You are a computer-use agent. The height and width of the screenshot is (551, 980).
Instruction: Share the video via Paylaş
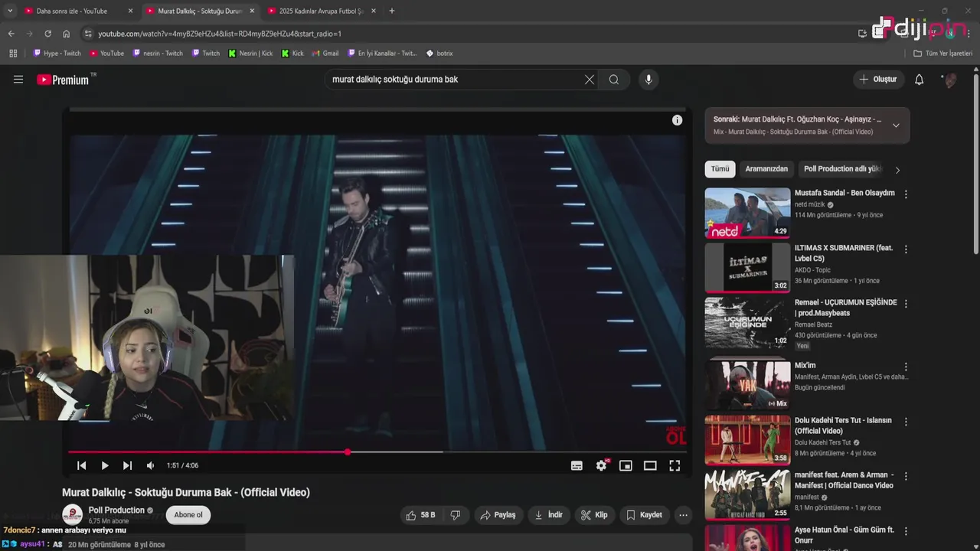coord(498,515)
